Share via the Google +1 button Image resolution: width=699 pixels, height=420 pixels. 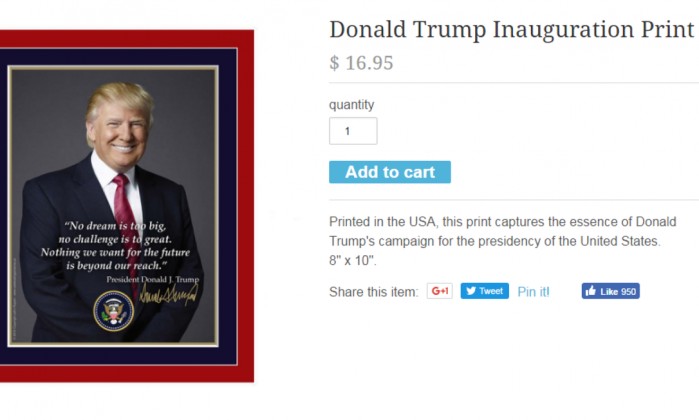(440, 291)
